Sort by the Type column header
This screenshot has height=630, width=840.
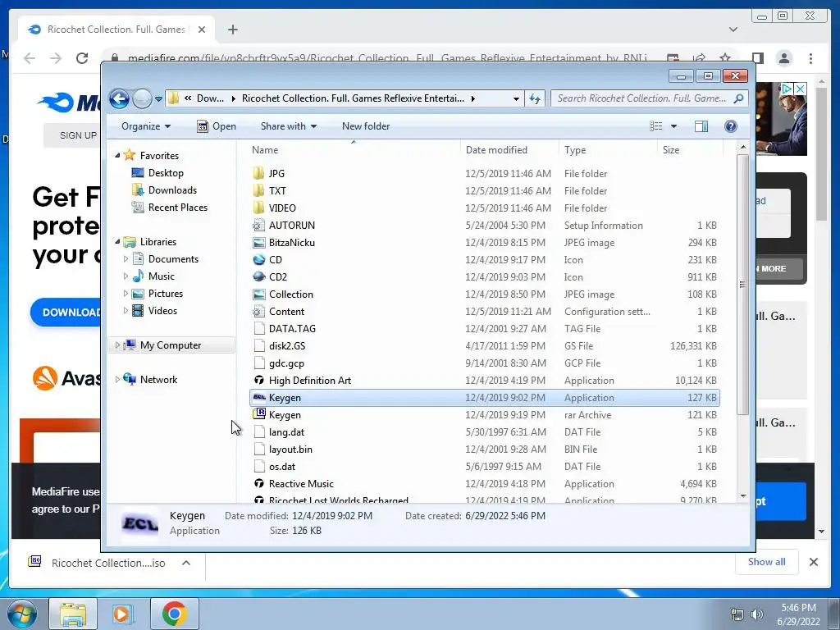608,150
